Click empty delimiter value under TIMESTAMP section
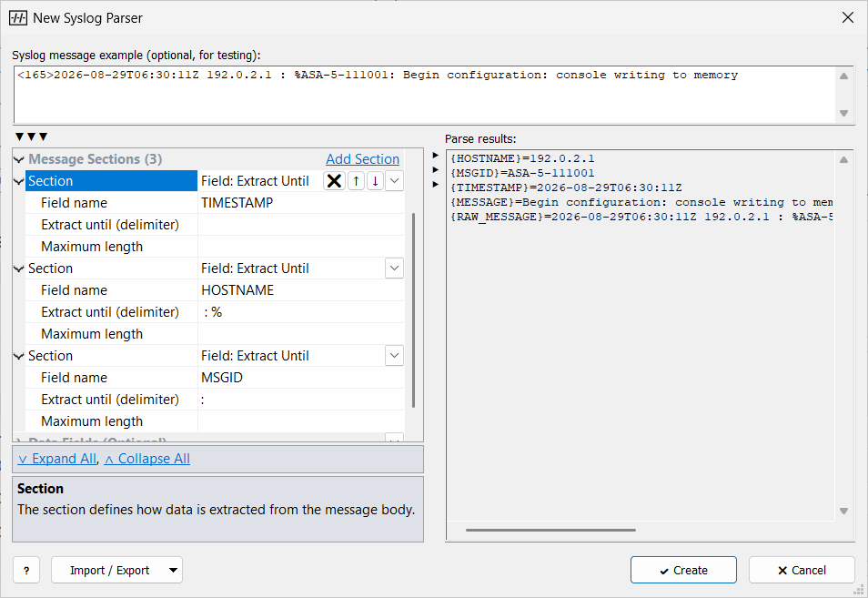This screenshot has width=868, height=598. [300, 225]
